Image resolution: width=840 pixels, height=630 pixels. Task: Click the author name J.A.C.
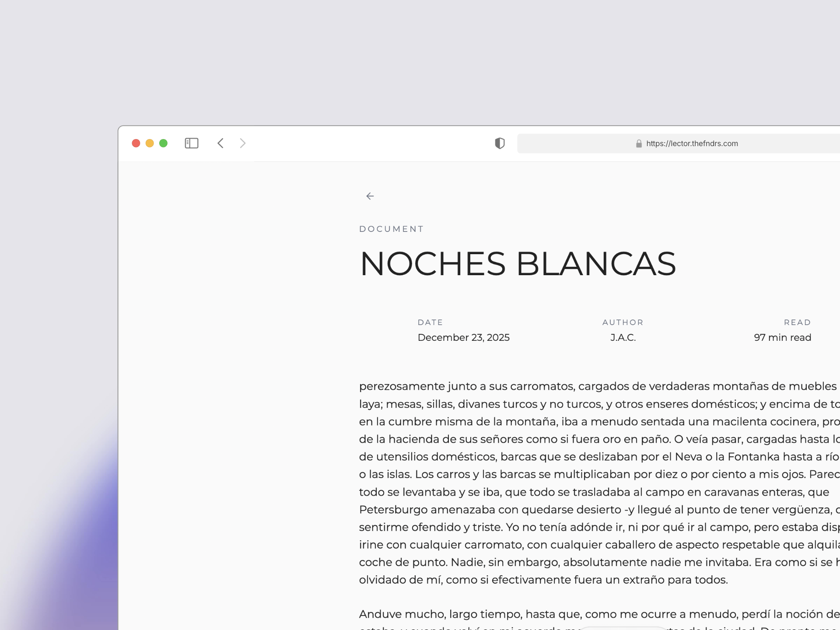point(623,337)
